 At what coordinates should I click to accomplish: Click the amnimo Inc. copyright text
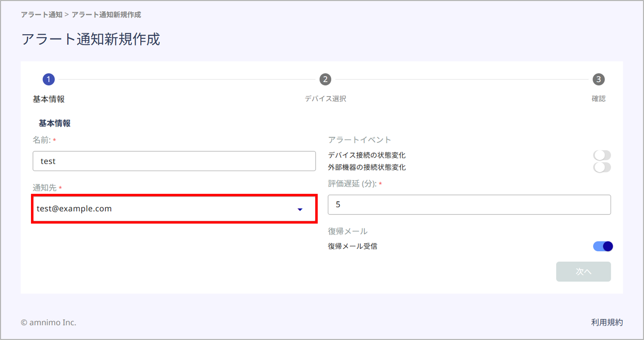(x=49, y=322)
